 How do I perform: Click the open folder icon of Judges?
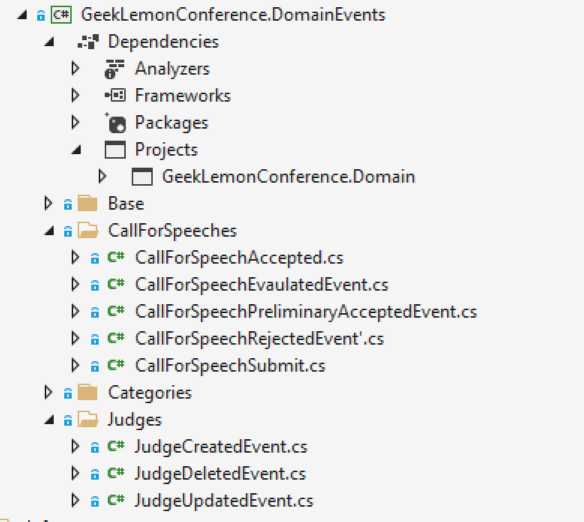[x=88, y=420]
